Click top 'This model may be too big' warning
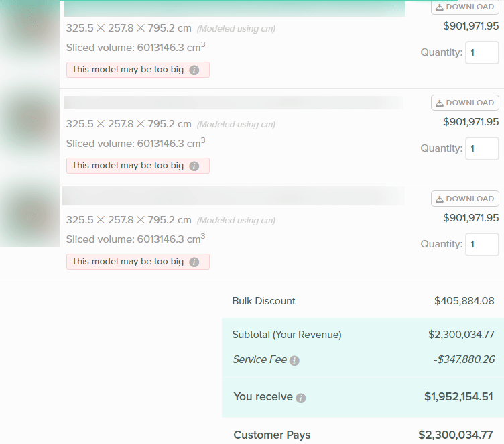The height and width of the screenshot is (444, 504). click(128, 70)
